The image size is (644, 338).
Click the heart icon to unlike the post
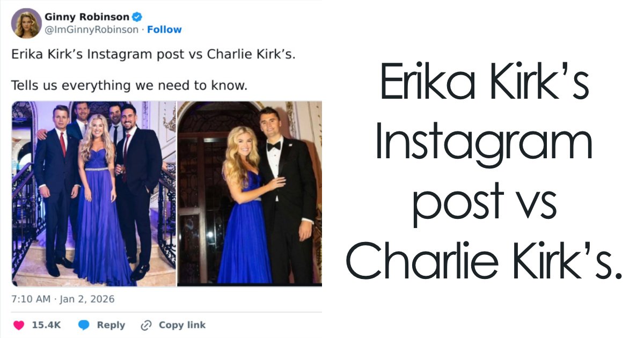click(18, 325)
